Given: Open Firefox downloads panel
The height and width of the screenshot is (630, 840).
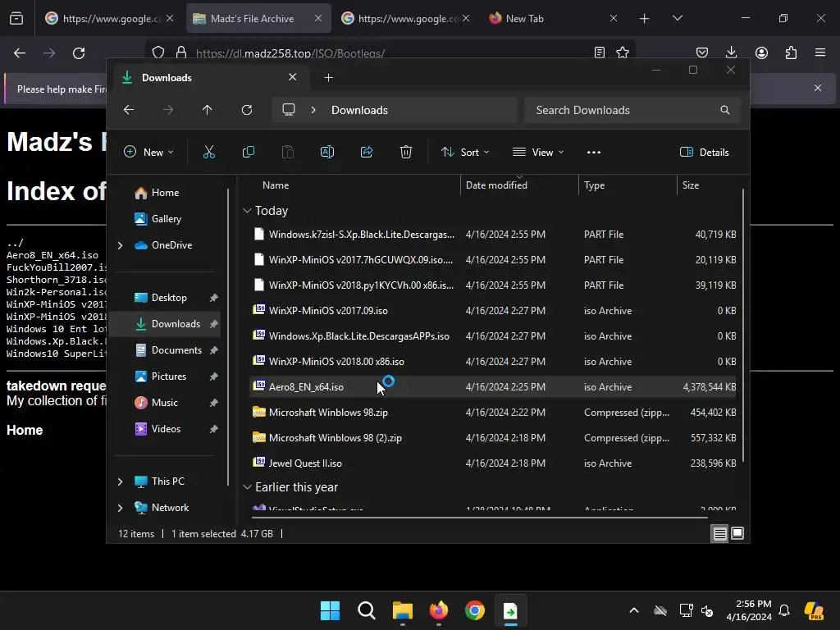Looking at the screenshot, I should tap(731, 52).
